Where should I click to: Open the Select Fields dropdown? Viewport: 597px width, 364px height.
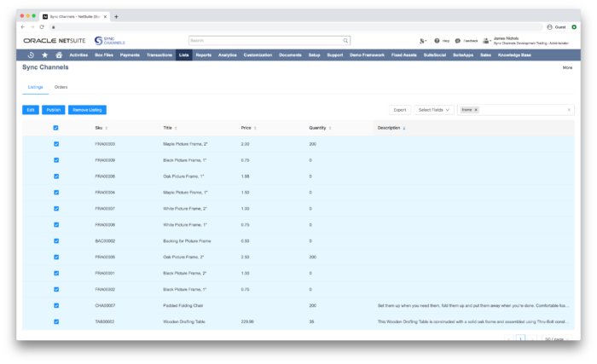(433, 110)
